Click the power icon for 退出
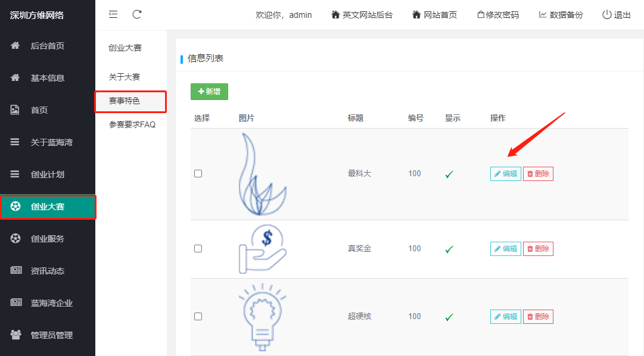Viewport: 644px width, 356px height. (x=606, y=15)
